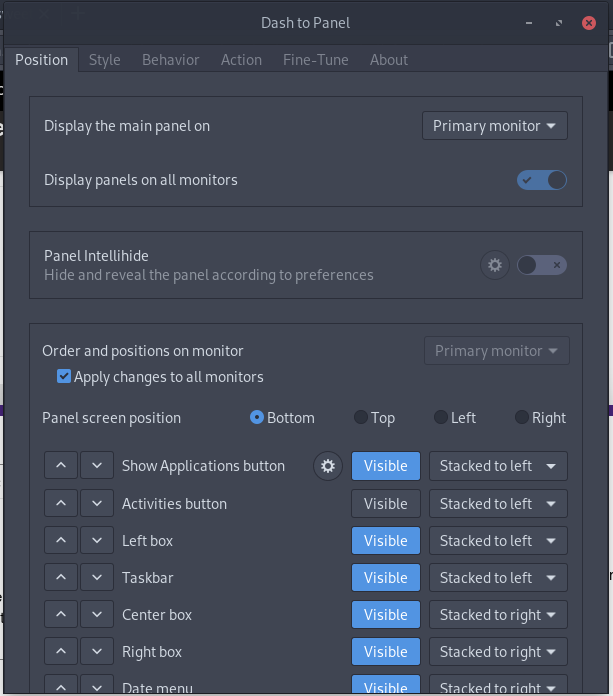Viewport: 613px width, 696px height.
Task: Minimize the Dash to Panel window
Action: point(529,23)
